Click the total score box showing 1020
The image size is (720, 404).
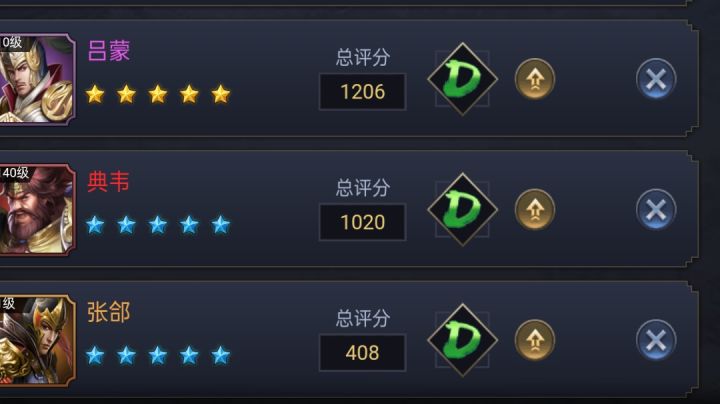click(x=362, y=222)
